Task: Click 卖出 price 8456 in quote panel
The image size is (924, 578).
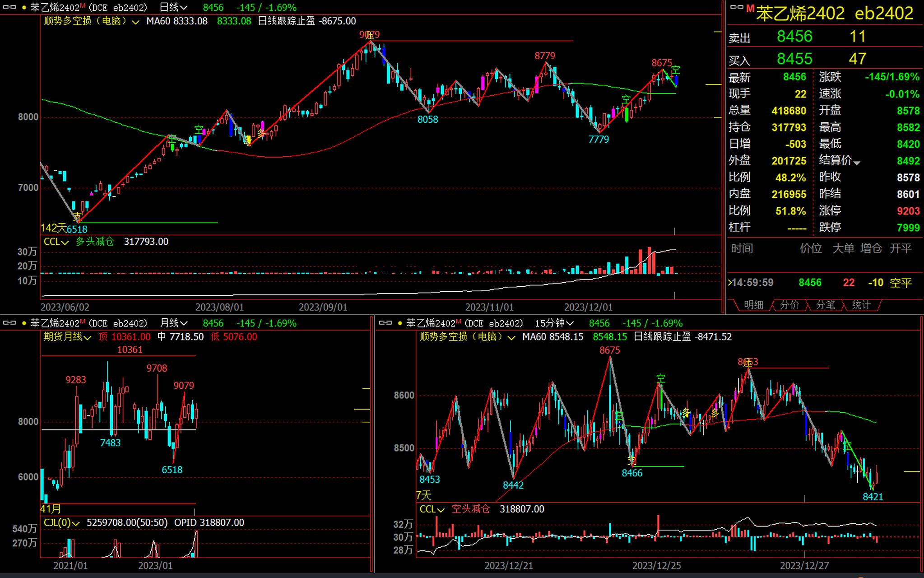Action: point(794,37)
